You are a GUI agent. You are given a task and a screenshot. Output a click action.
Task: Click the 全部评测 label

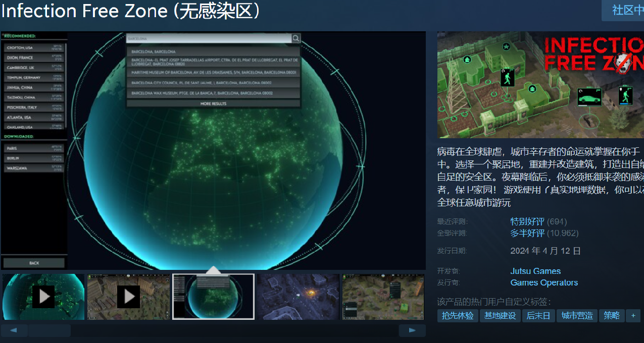tap(453, 233)
